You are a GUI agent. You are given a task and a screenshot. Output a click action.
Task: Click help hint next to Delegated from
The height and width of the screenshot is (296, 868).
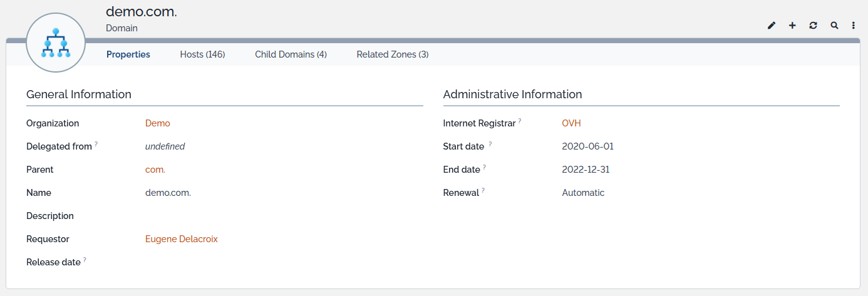coord(96,145)
